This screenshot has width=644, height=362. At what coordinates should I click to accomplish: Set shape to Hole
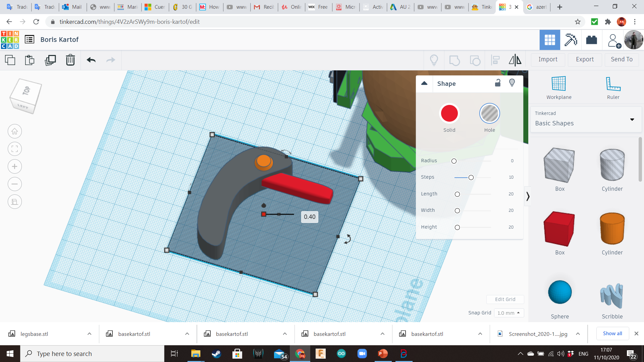point(489,114)
